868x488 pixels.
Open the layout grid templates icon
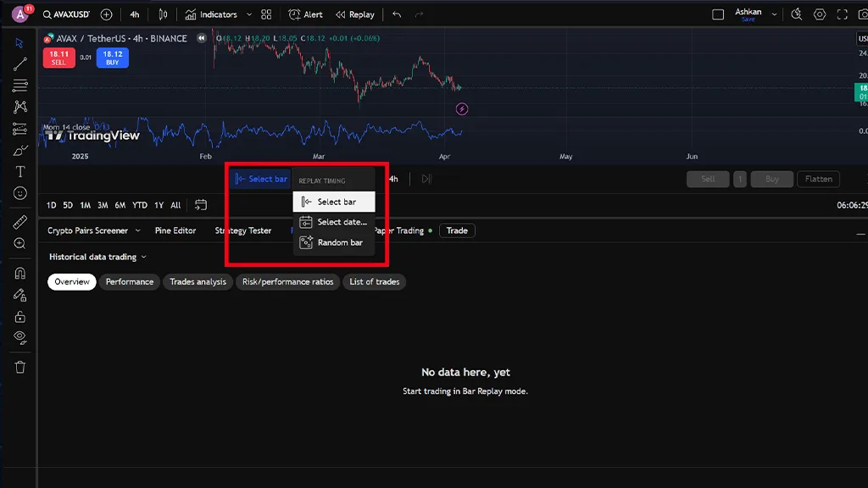tap(267, 14)
